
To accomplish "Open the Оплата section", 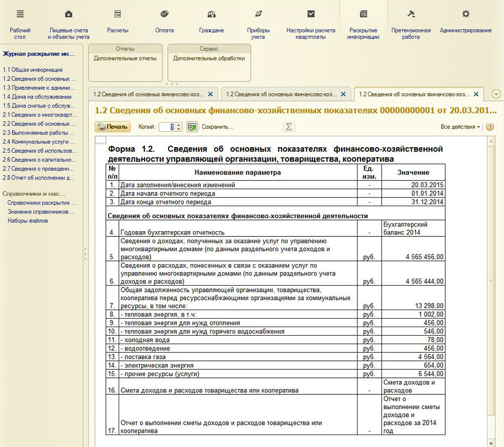I will [x=164, y=22].
